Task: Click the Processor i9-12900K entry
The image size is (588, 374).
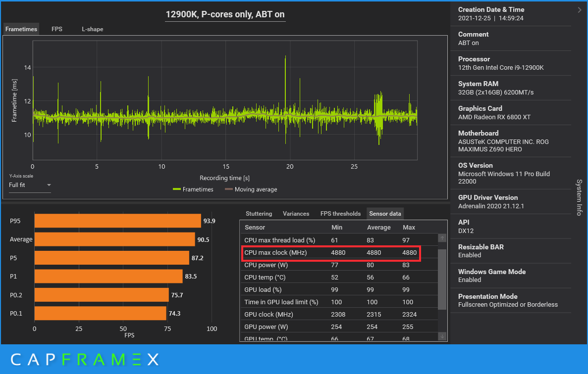Action: coord(510,63)
